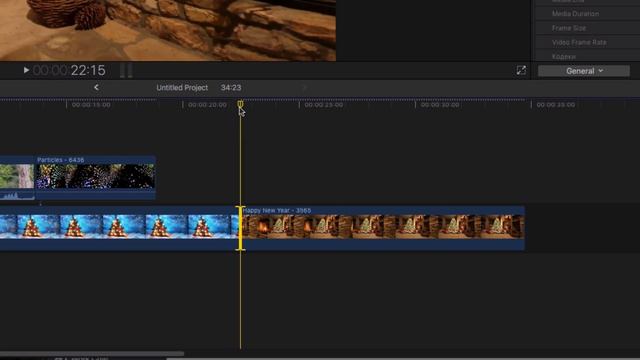Image resolution: width=640 pixels, height=360 pixels.
Task: Select the Media Duration inspector row
Action: [x=587, y=13]
